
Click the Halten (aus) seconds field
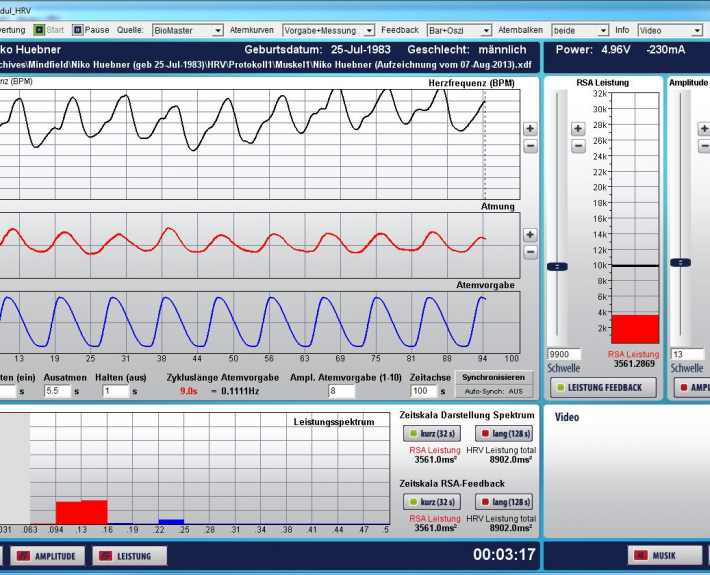click(115, 391)
